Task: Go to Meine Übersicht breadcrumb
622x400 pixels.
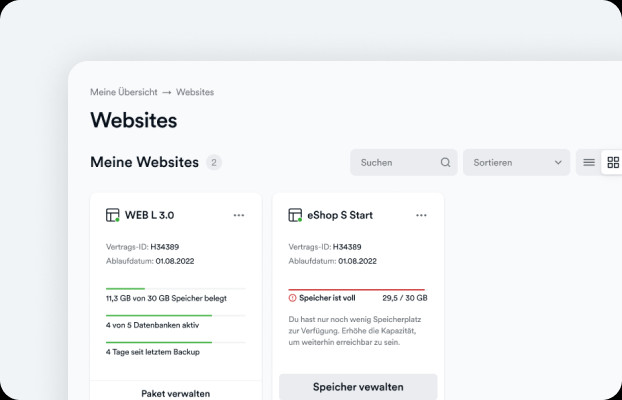Action: (x=124, y=92)
